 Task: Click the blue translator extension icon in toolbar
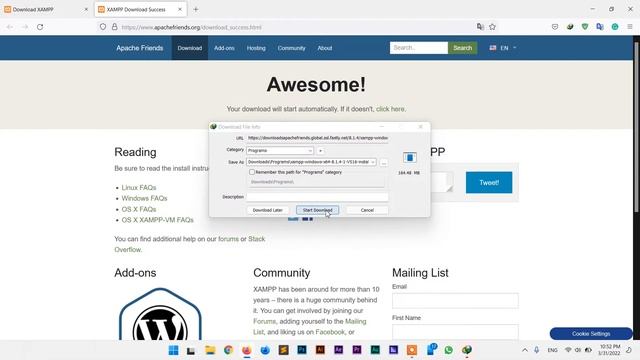coord(600,27)
